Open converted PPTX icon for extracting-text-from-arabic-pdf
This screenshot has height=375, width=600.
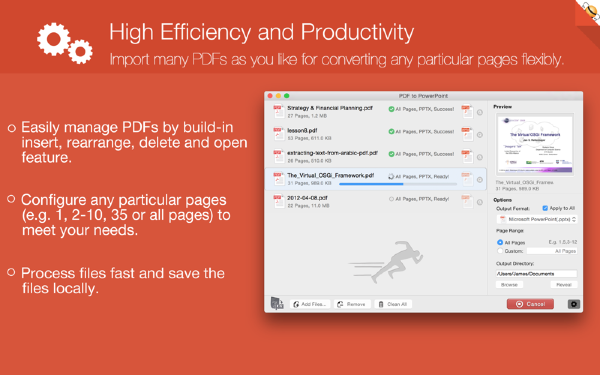(467, 157)
